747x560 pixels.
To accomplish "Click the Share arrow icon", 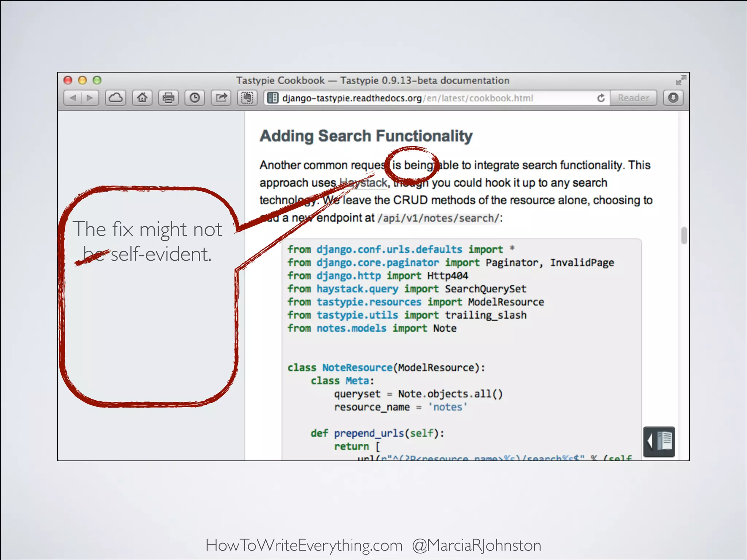I will (221, 98).
